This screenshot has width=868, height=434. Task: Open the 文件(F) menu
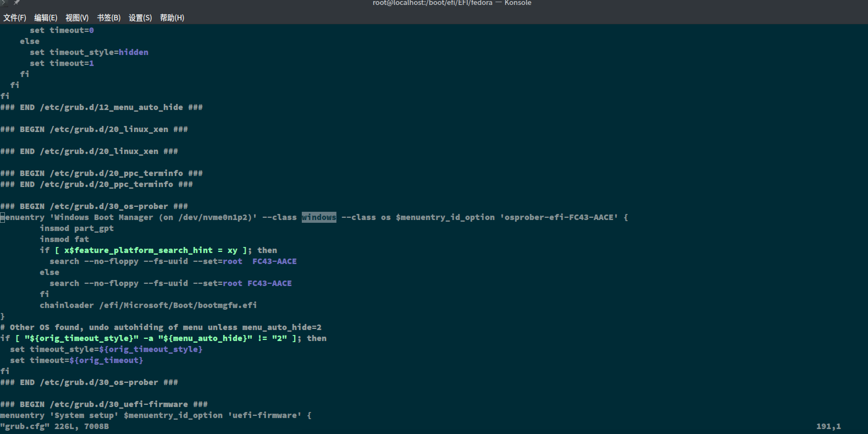coord(15,18)
